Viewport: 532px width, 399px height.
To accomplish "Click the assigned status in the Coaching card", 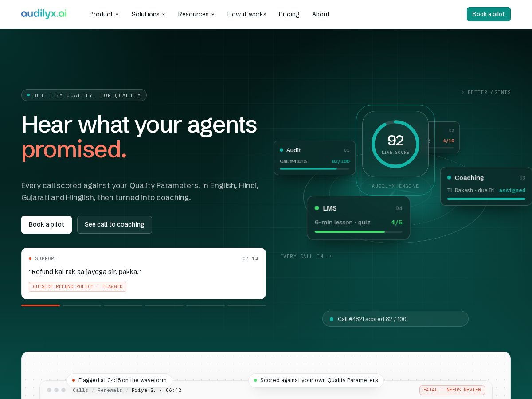I will point(512,190).
